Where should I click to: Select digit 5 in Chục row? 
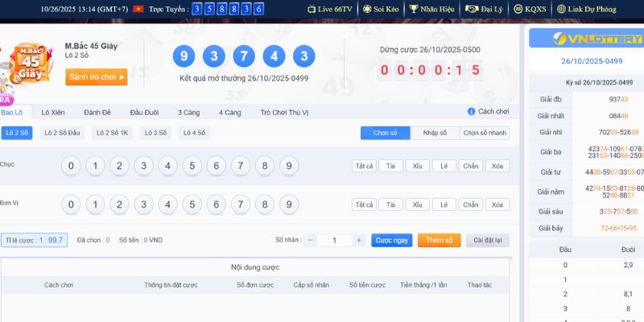click(192, 166)
